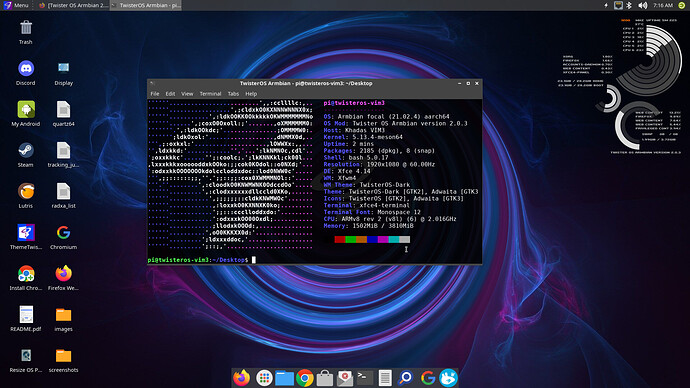Click the 'Host: Khadas VIM3' line
Image resolution: width=690 pixels, height=388 pixels.
(x=354, y=130)
